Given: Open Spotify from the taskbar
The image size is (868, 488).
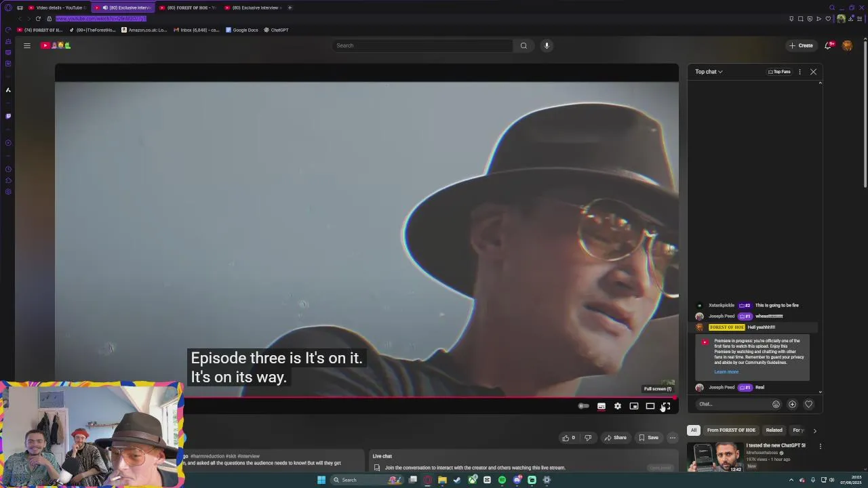Looking at the screenshot, I should (502, 480).
